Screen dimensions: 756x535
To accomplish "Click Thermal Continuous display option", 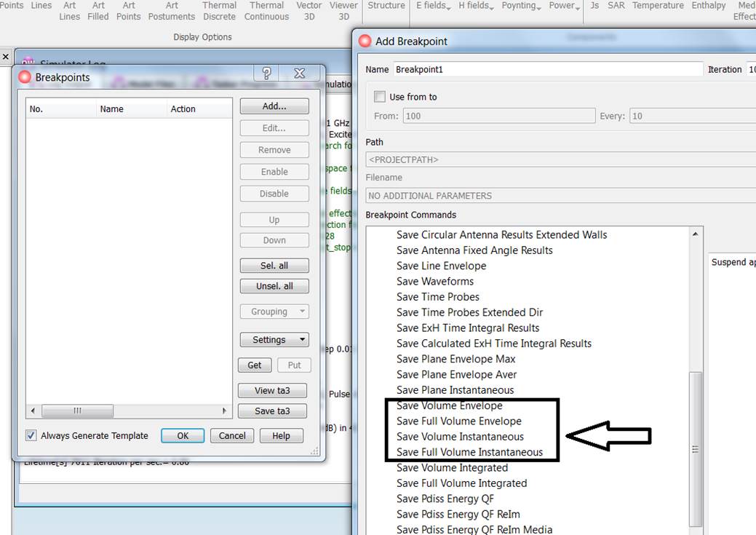I will coord(266,11).
